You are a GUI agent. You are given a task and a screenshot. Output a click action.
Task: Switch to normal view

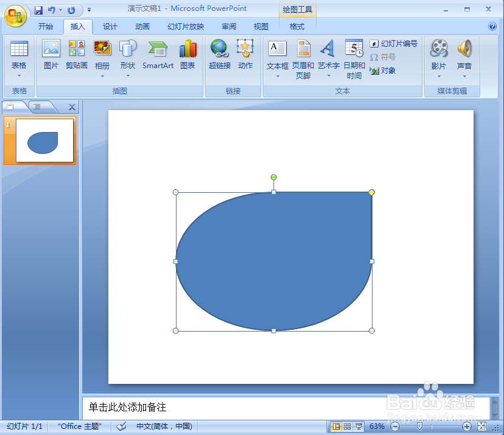click(336, 426)
